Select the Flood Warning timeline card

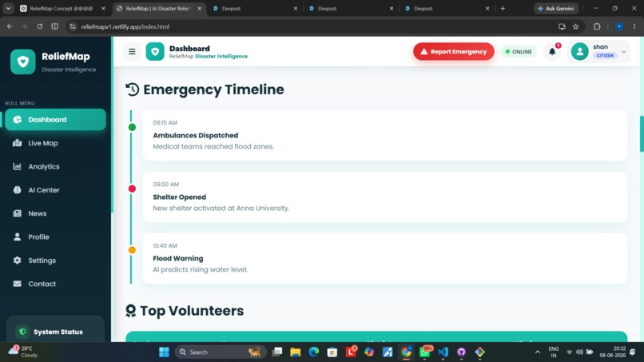[385, 258]
